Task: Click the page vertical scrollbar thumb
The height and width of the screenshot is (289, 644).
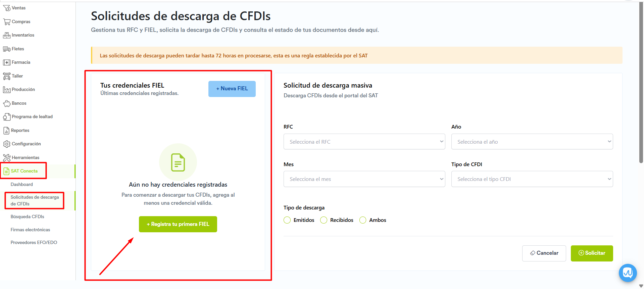Action: (641, 84)
